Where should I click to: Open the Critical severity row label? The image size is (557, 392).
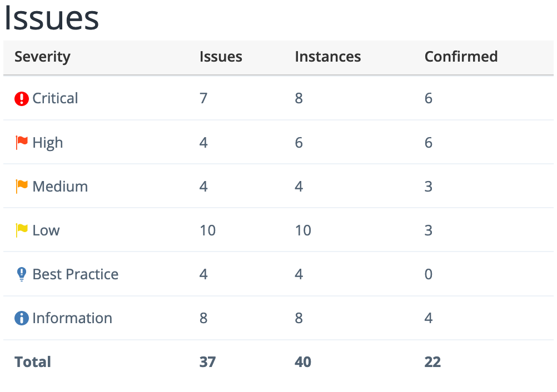click(55, 98)
